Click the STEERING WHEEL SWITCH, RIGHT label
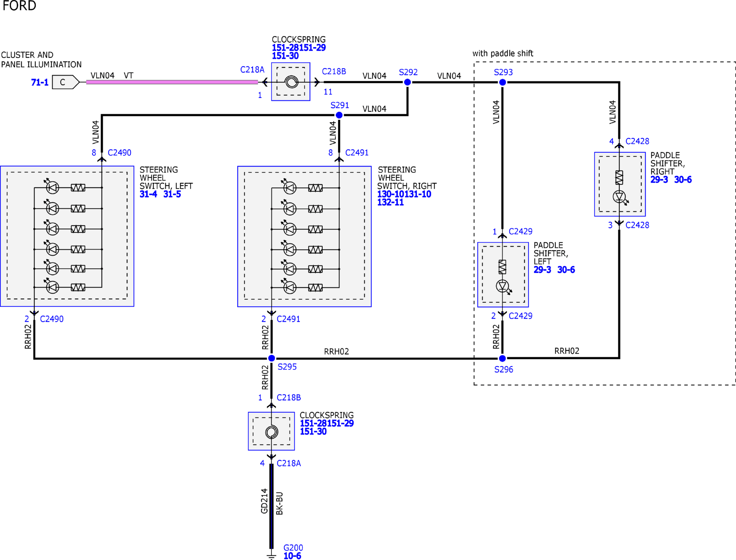The width and height of the screenshot is (736, 560). pos(407,178)
